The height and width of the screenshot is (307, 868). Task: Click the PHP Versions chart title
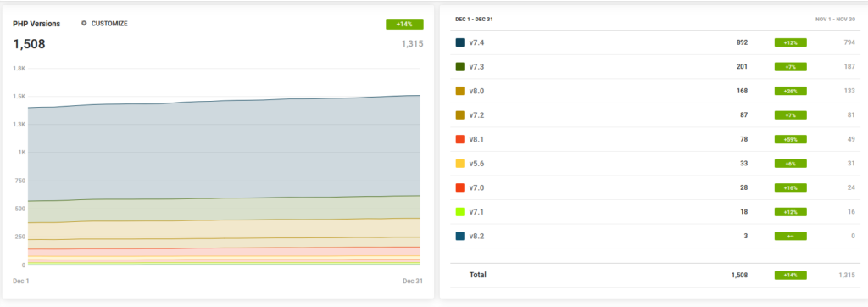tap(36, 24)
